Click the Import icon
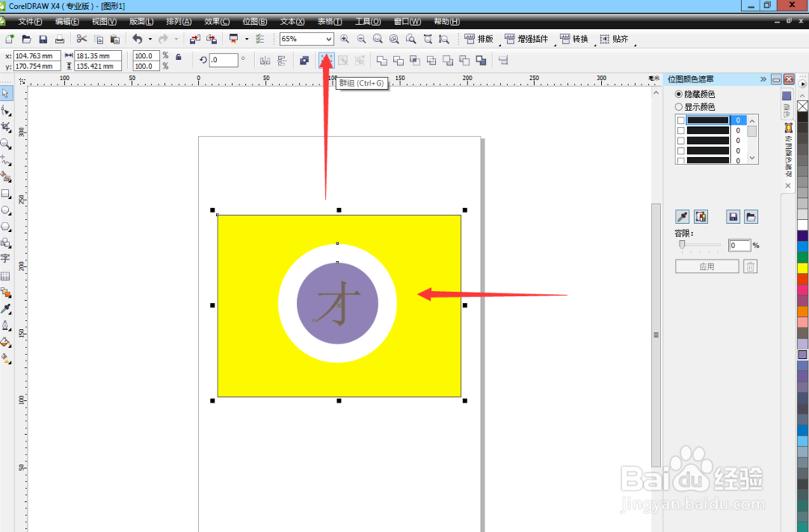 (195, 39)
